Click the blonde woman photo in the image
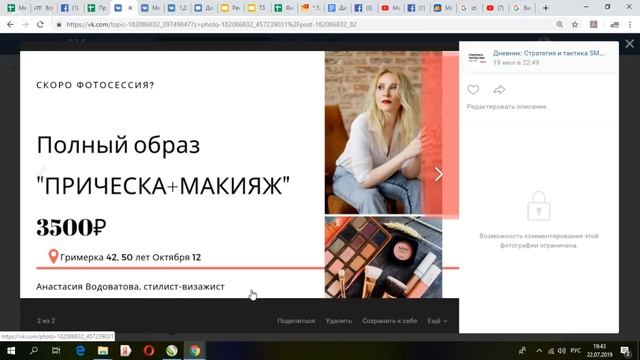Image resolution: width=640 pixels, height=360 pixels. pos(383,133)
